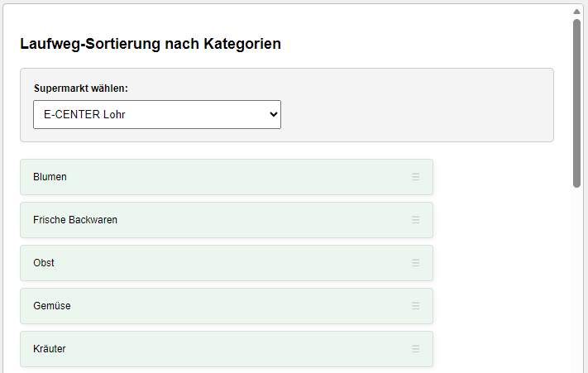Screen dimensions: 588x373
Task: Click the scrollbar up arrow
Action: click(x=576, y=12)
